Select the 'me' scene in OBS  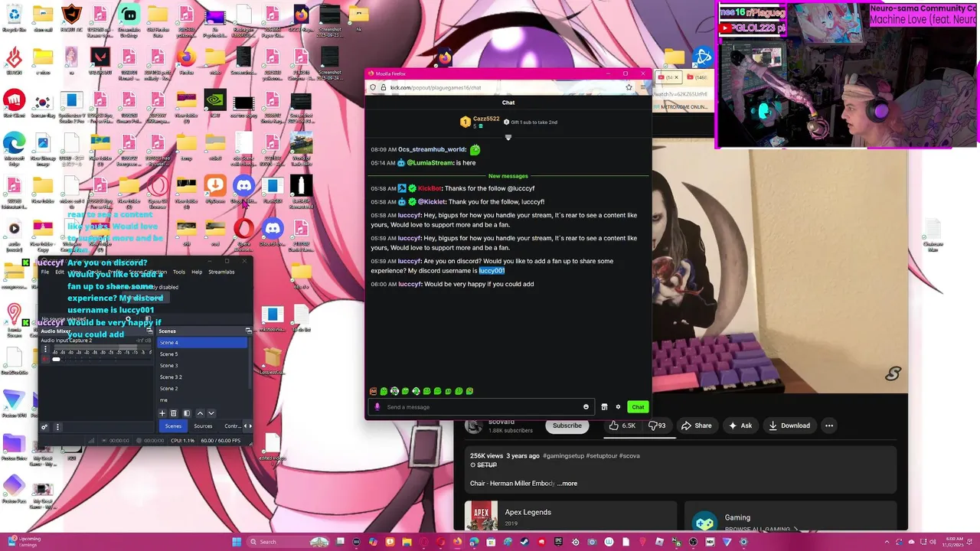click(202, 400)
